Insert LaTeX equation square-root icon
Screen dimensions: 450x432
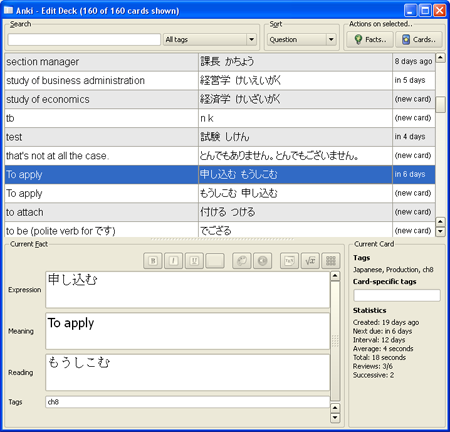[x=310, y=261]
